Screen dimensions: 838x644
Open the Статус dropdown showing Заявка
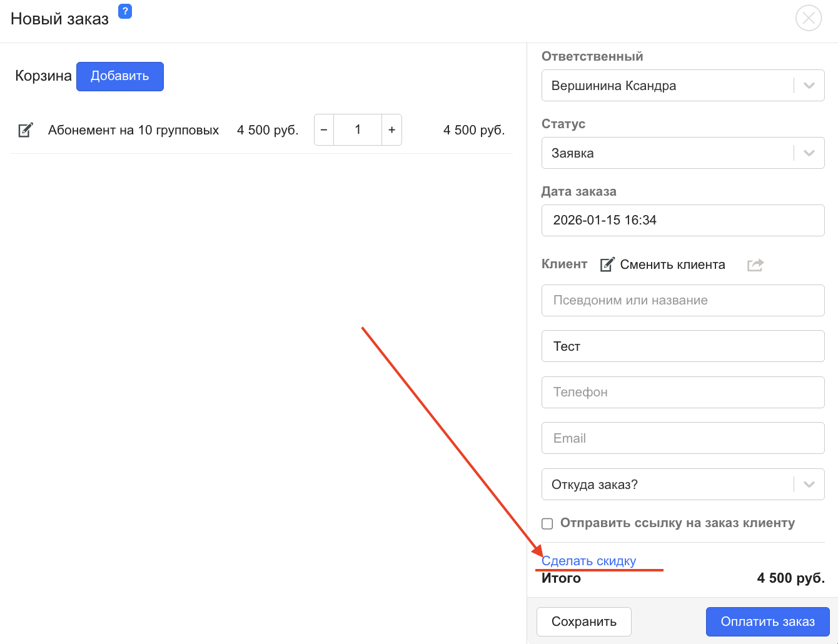pos(809,153)
